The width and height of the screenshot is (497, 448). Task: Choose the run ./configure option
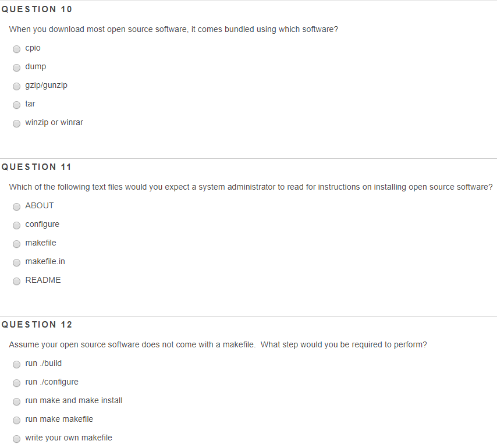tap(16, 383)
